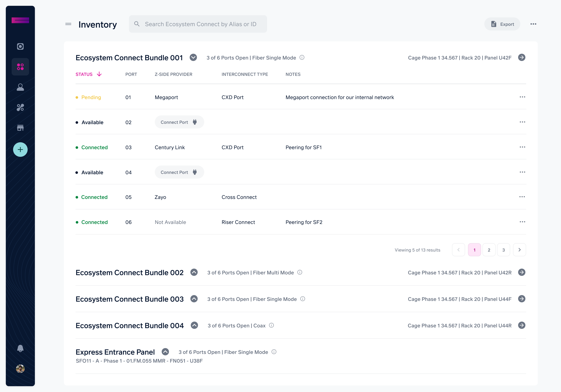
Task: Click the Megaport connection note text
Action: point(340,97)
